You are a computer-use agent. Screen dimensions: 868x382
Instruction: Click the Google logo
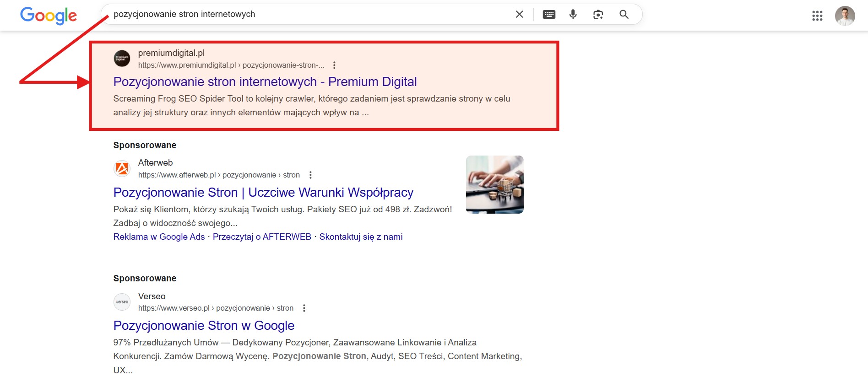pos(49,16)
